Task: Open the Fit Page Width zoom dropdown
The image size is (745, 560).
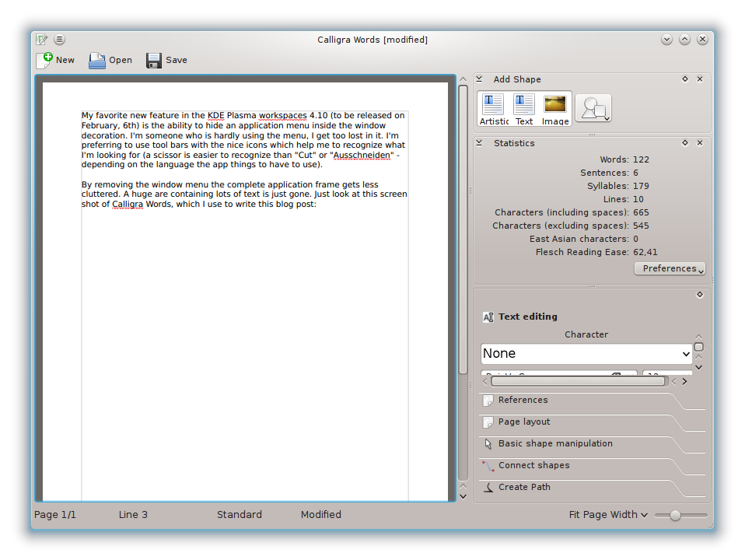Action: coord(608,515)
